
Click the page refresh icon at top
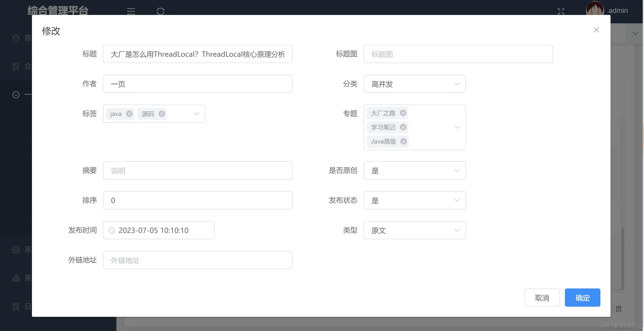click(160, 11)
